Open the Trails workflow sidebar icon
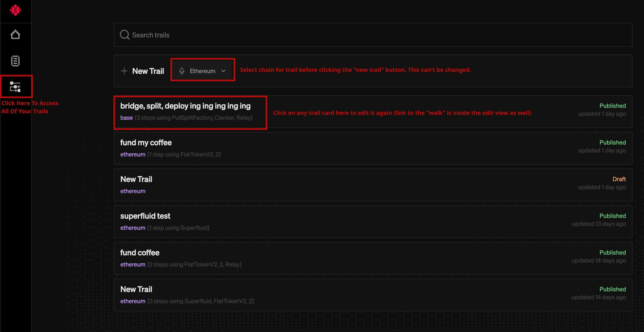The image size is (644, 332). point(15,87)
